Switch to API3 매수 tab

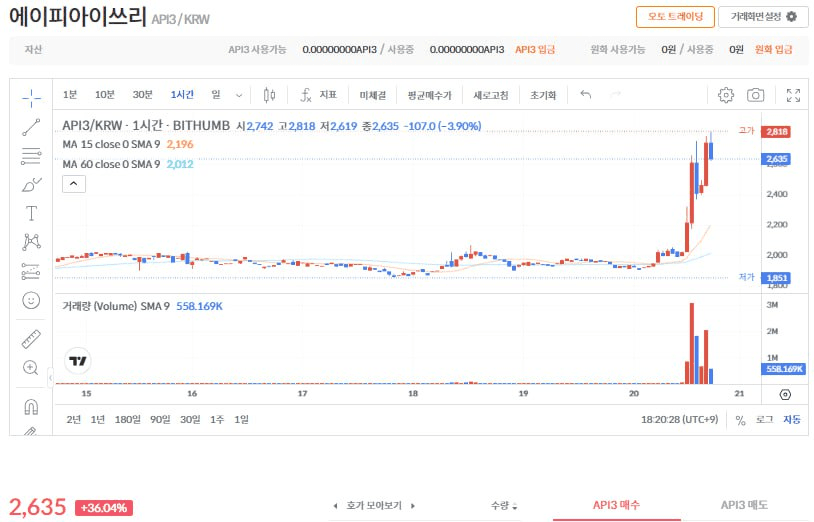pyautogui.click(x=616, y=505)
